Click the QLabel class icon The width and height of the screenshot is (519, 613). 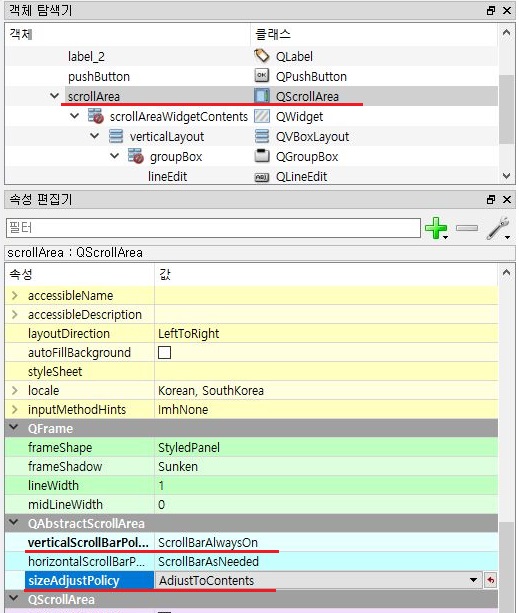tap(261, 56)
